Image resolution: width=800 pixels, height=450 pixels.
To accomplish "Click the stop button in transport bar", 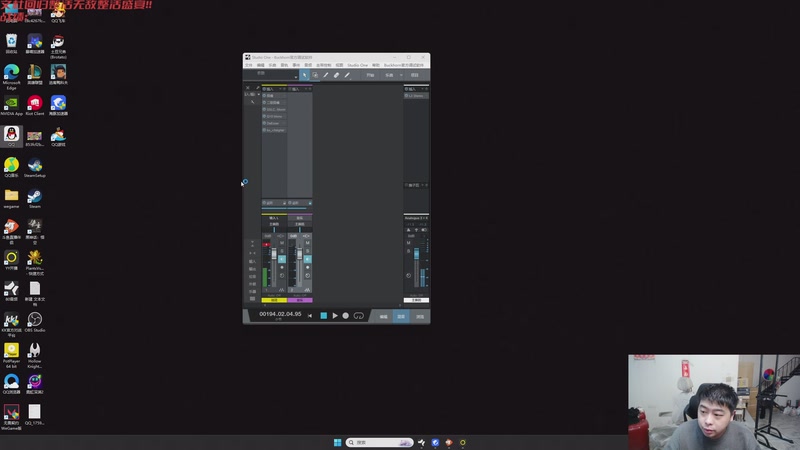I will point(323,316).
